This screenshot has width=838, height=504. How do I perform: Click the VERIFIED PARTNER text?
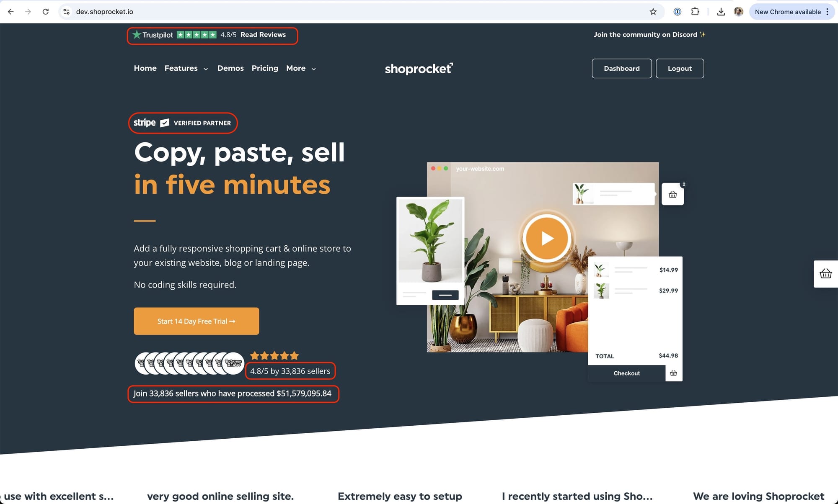coord(202,123)
